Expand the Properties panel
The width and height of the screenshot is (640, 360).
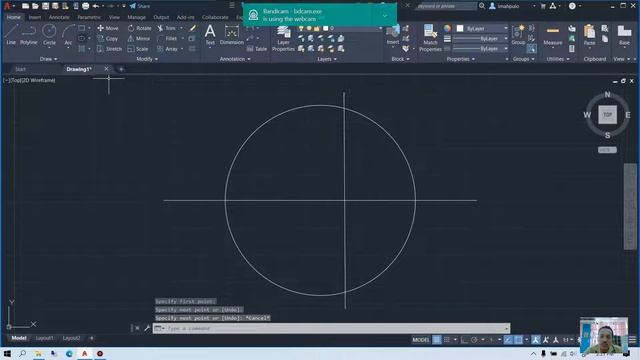(461, 59)
